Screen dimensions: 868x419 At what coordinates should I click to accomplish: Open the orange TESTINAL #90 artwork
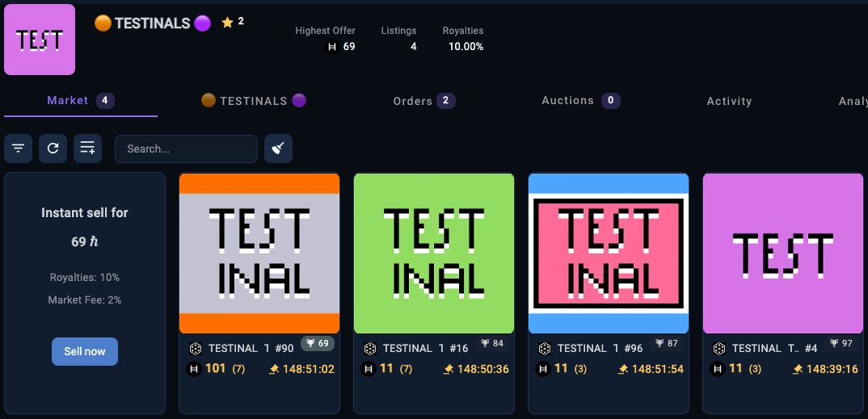click(259, 253)
